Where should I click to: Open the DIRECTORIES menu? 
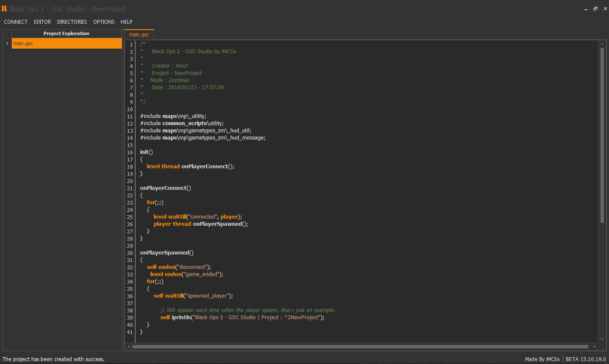[x=72, y=22]
